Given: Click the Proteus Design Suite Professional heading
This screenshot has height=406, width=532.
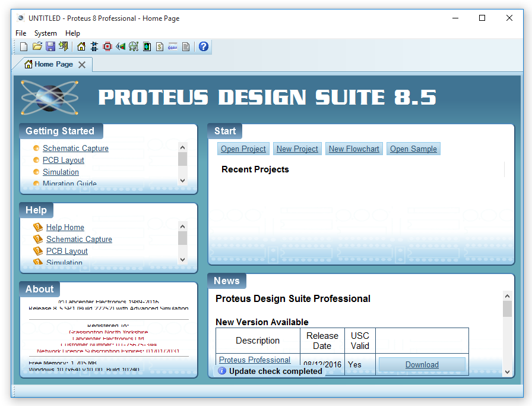Looking at the screenshot, I should click(x=293, y=298).
